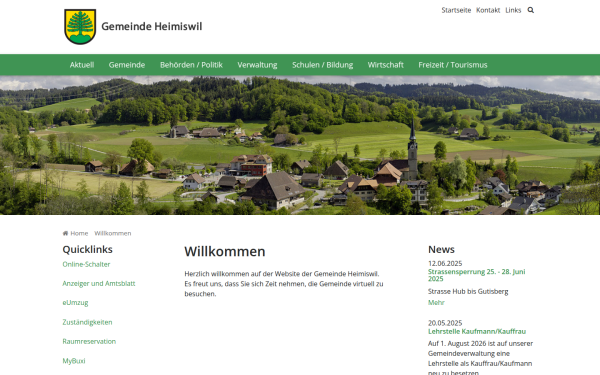Open the eUmzug quicklink
The width and height of the screenshot is (600, 375).
click(x=75, y=302)
